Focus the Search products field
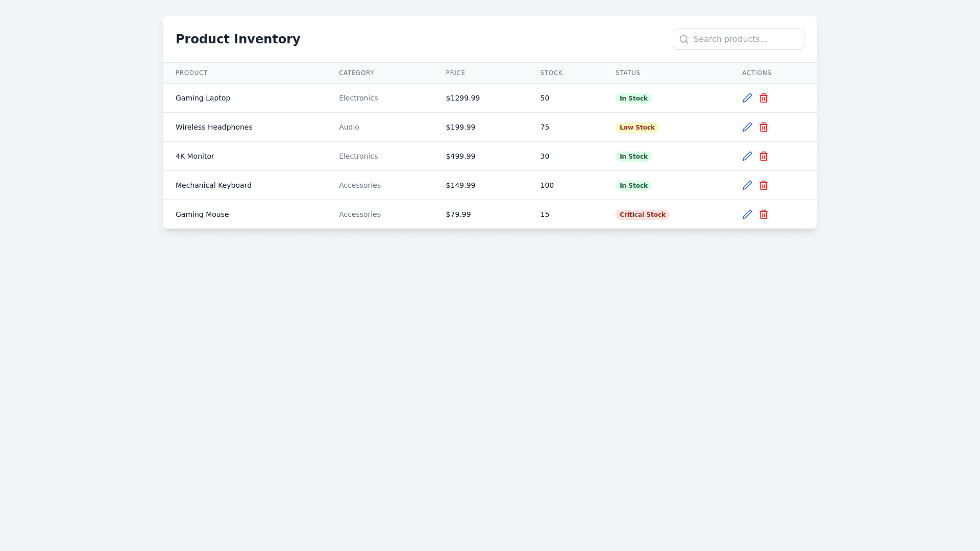 click(745, 39)
